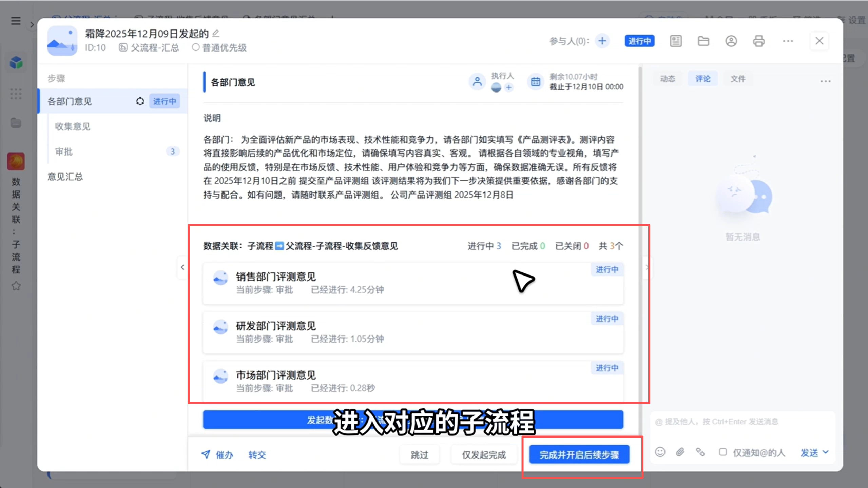Click the 3 badge on 审批 step
This screenshot has height=488, width=868.
pyautogui.click(x=172, y=151)
